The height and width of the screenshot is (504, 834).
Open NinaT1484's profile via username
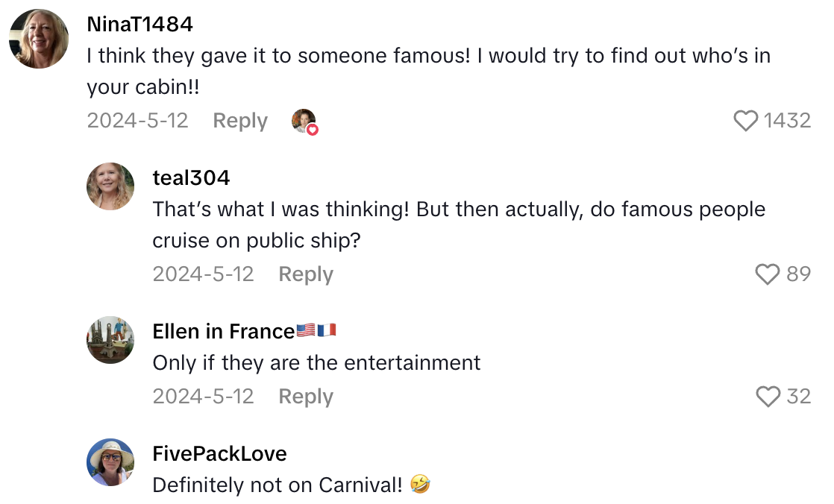(139, 24)
